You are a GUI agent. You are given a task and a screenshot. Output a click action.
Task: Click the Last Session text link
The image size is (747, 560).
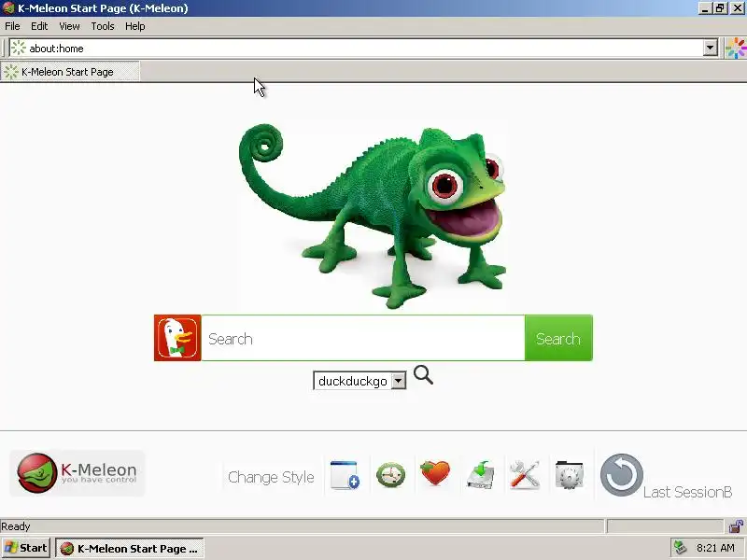687,493
